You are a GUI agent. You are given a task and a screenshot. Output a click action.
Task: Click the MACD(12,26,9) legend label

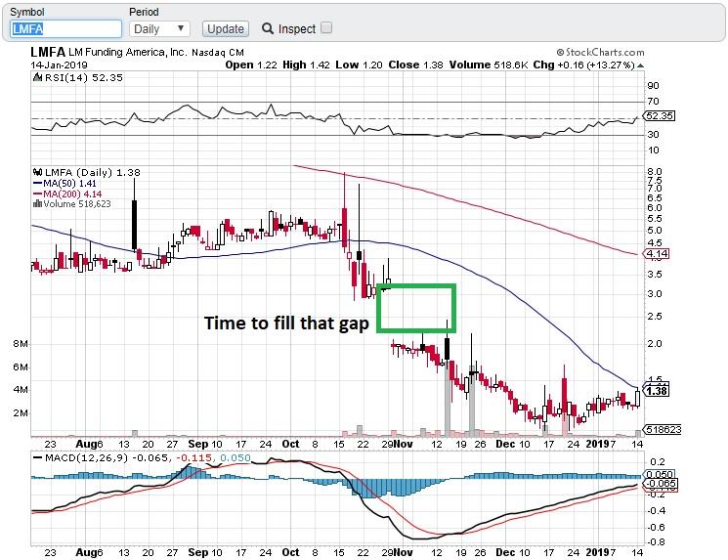tap(86, 458)
